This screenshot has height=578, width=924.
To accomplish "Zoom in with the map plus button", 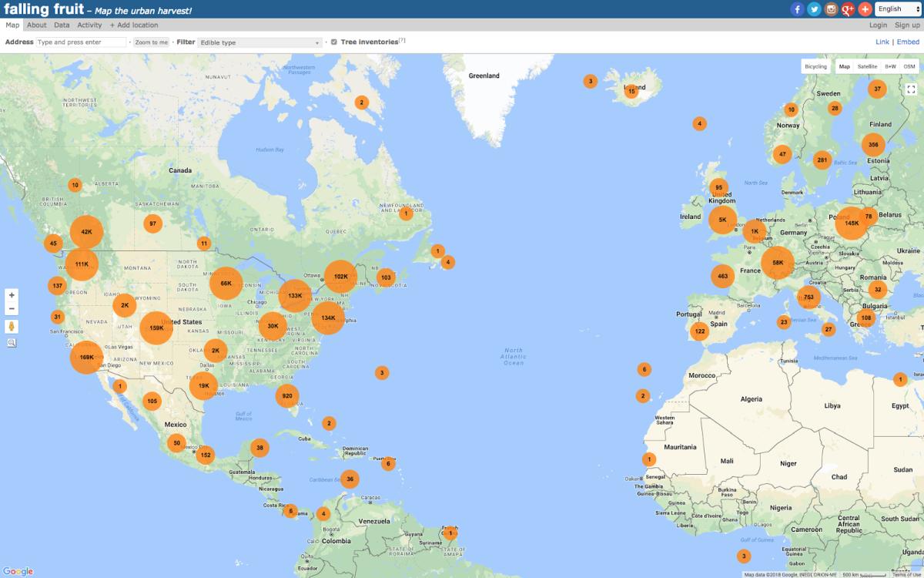I will point(12,295).
